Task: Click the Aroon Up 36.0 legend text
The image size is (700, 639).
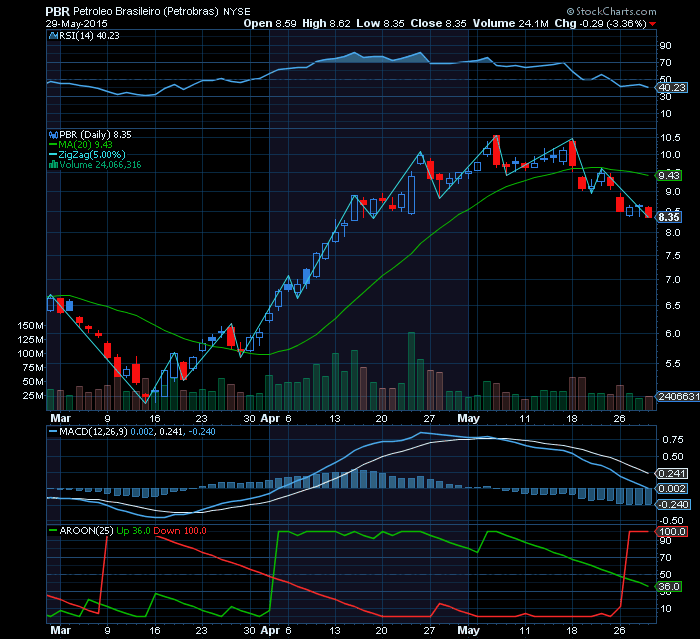Action: coord(133,530)
